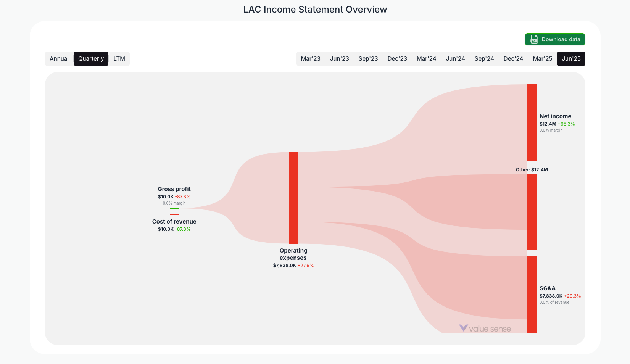This screenshot has height=364, width=630.
Task: Select the Jun'24 period
Action: pos(455,58)
